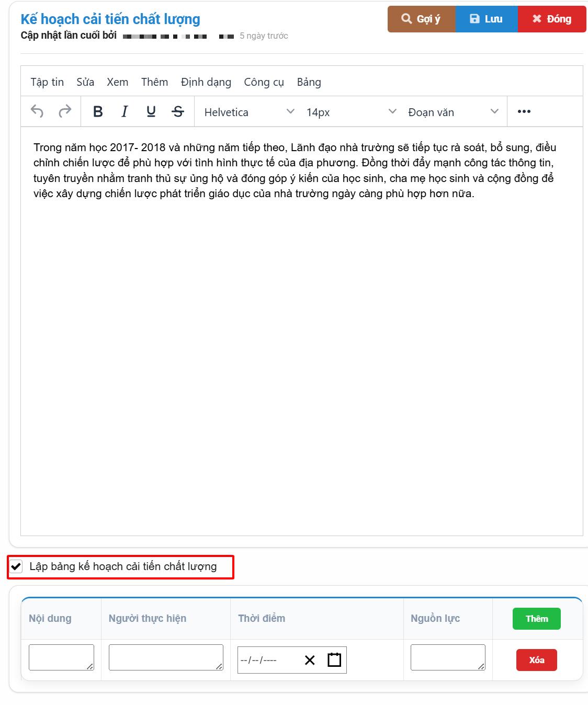This screenshot has width=588, height=705.
Task: Click the green Thêm row button
Action: point(536,619)
